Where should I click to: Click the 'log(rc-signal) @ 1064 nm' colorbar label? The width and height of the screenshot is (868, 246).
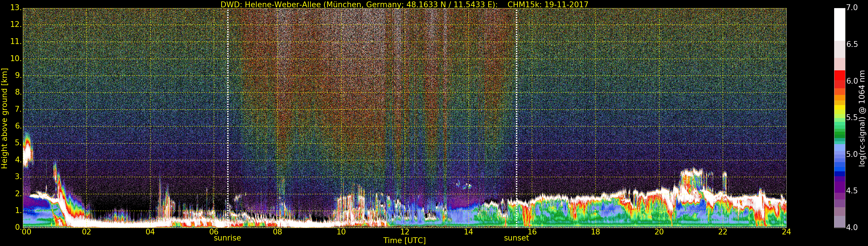point(862,118)
